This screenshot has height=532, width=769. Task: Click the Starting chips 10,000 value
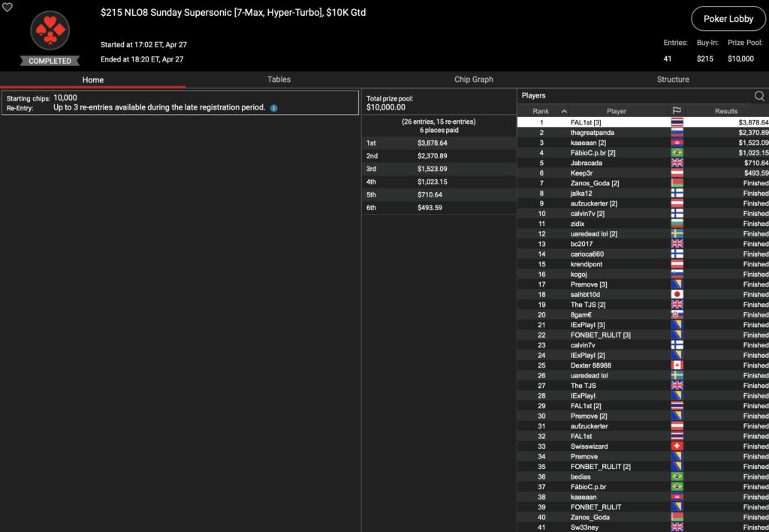(65, 98)
